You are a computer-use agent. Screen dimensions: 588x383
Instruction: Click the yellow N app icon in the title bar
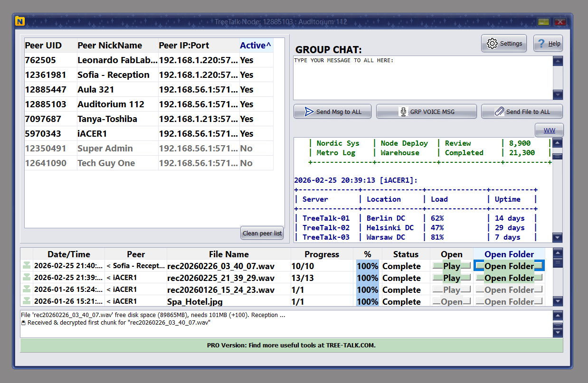pyautogui.click(x=19, y=21)
